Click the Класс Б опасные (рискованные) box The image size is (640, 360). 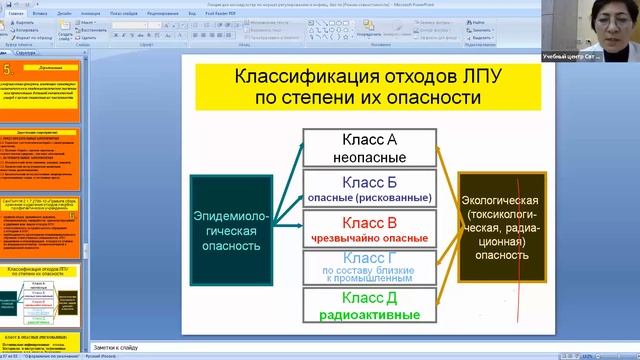pos(369,189)
